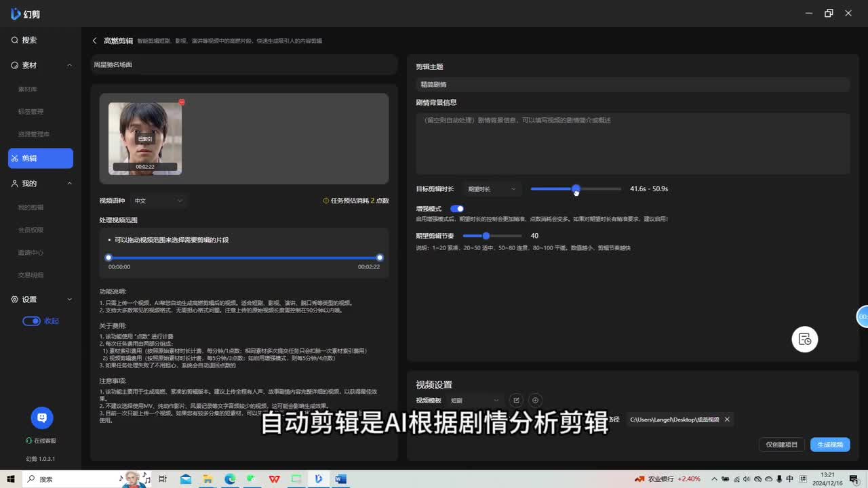This screenshot has height=488, width=868.
Task: Toggle the 收起 sidebar collapse switch
Action: pos(32,321)
